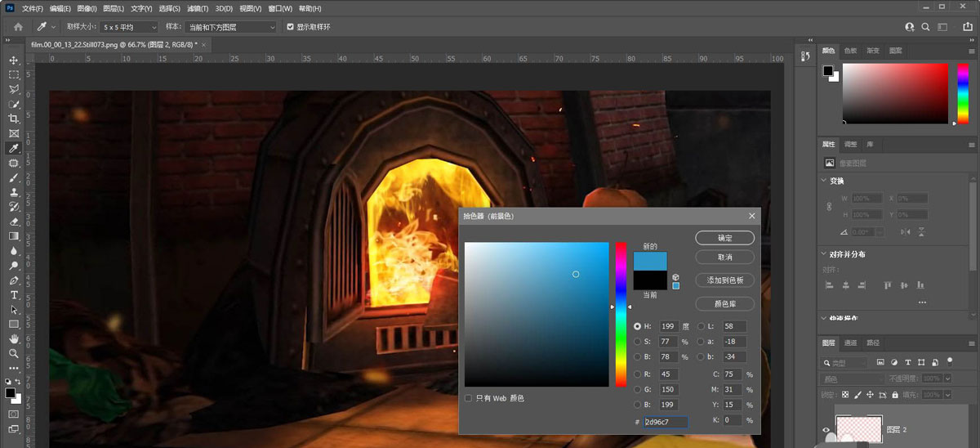Select the Horizontal Type tool
This screenshot has width=980, height=448.
coord(14,294)
